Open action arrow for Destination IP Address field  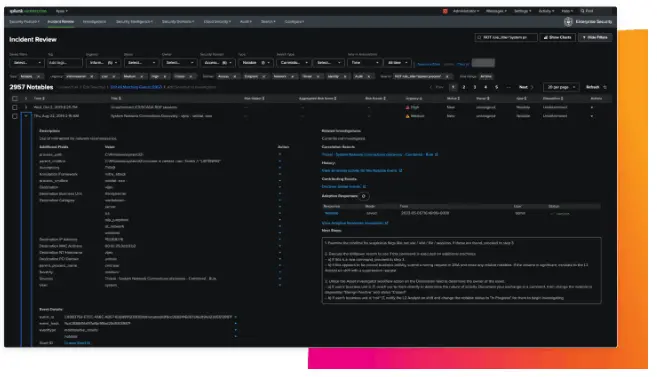(x=280, y=240)
